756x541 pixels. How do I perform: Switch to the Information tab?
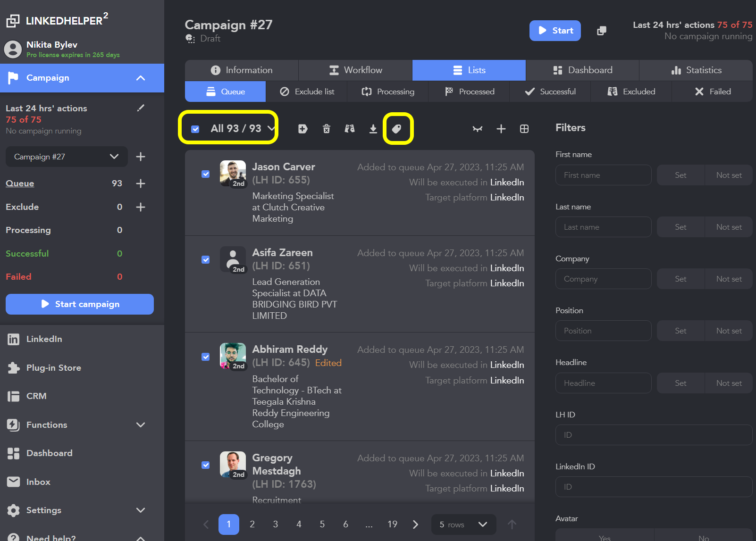(x=242, y=70)
